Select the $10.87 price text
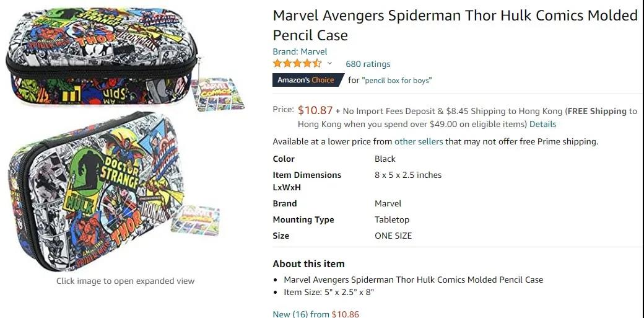Image resolution: width=644 pixels, height=318 pixels. 315,110
